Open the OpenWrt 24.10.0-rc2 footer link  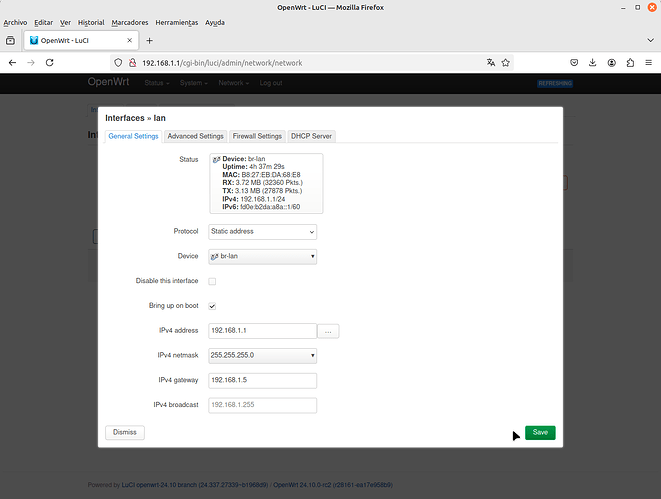tap(333, 485)
